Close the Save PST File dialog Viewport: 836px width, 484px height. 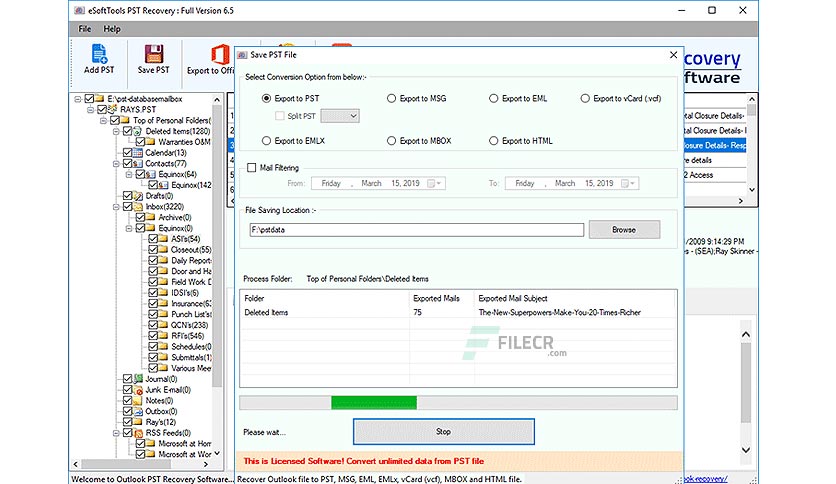coord(673,55)
